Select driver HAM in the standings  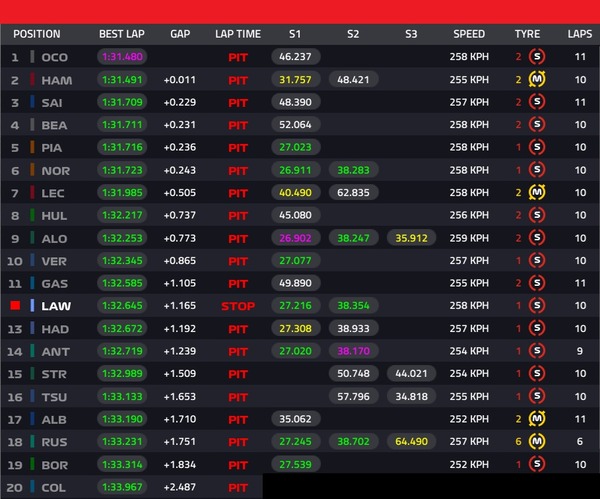coord(57,80)
